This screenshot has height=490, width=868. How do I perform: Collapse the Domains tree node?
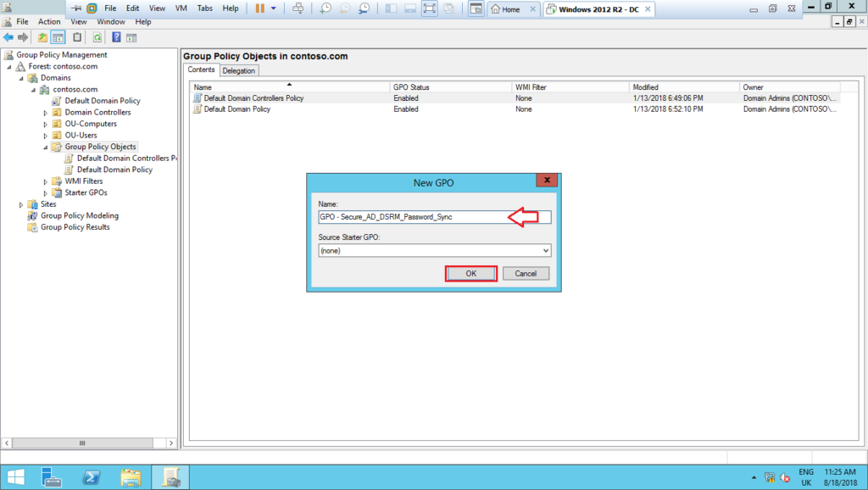pos(21,79)
